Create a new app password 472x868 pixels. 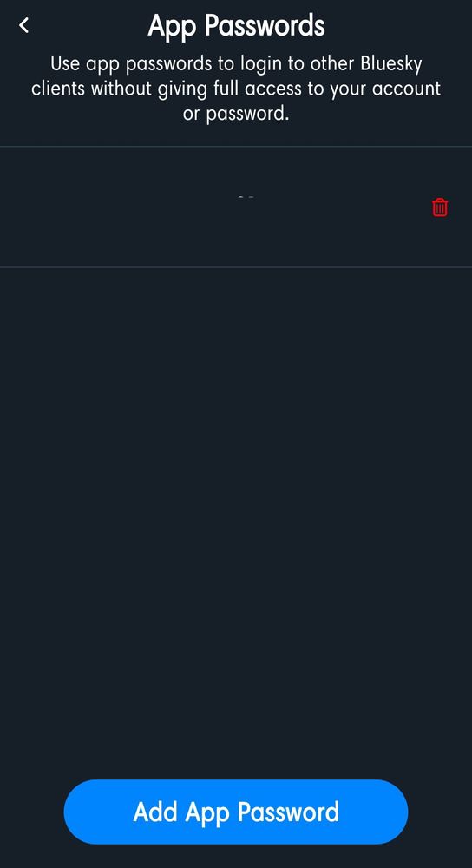pyautogui.click(x=236, y=812)
